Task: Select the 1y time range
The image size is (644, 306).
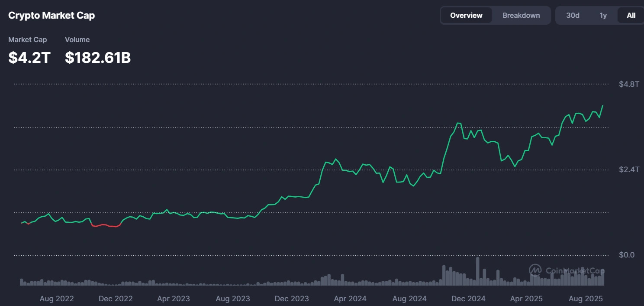Action: coord(602,15)
